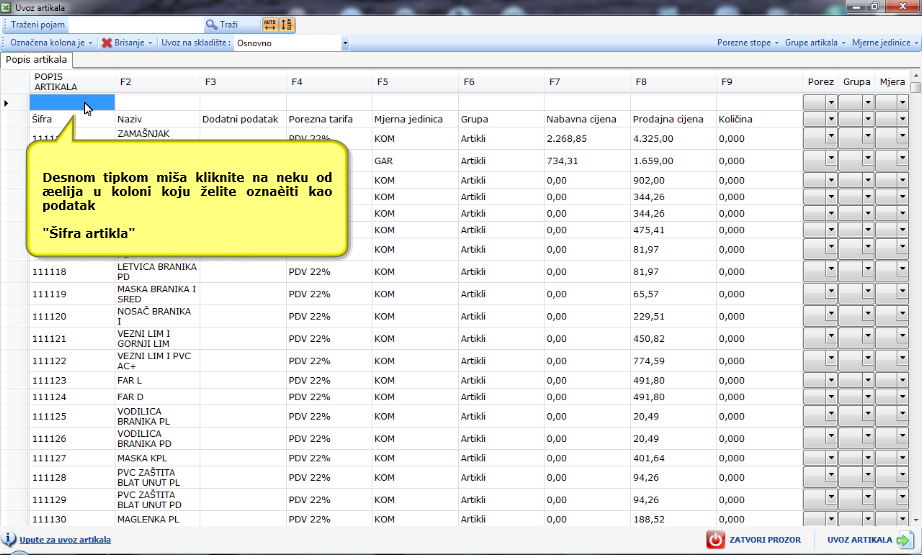
Task: Click the scrollbar down arrow
Action: [x=916, y=520]
